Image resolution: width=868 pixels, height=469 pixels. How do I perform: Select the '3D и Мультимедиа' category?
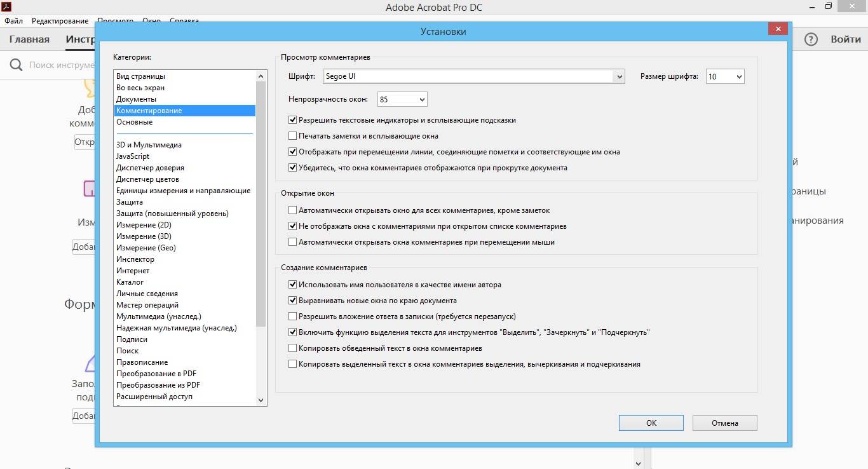pos(184,145)
